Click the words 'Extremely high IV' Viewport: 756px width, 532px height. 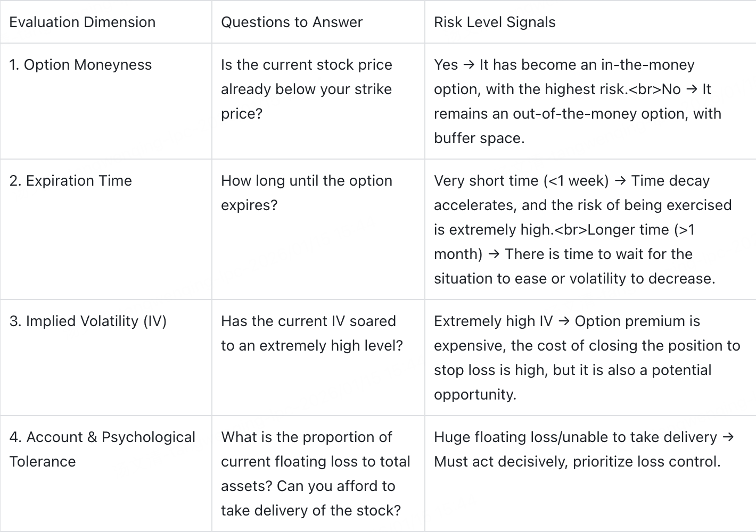point(493,321)
